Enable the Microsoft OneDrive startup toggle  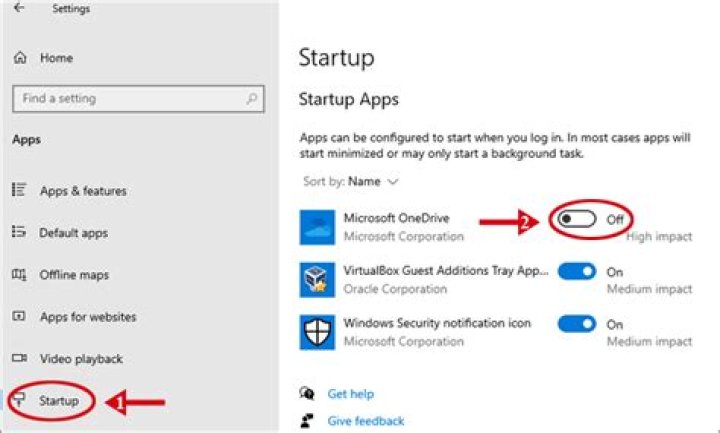click(577, 219)
